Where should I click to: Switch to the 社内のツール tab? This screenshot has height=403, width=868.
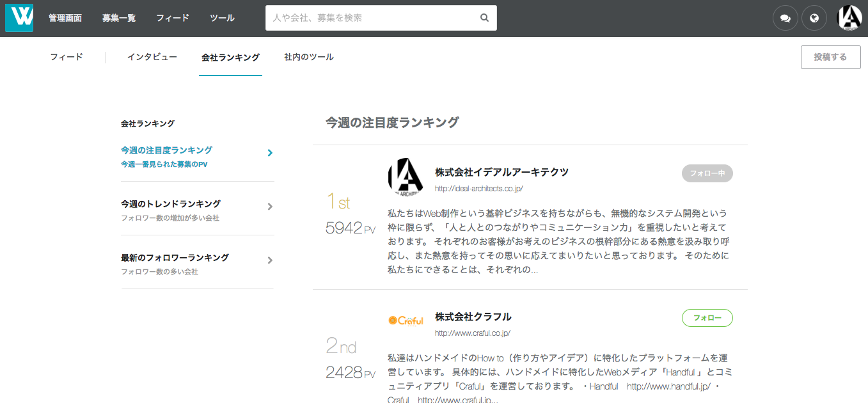click(x=309, y=57)
